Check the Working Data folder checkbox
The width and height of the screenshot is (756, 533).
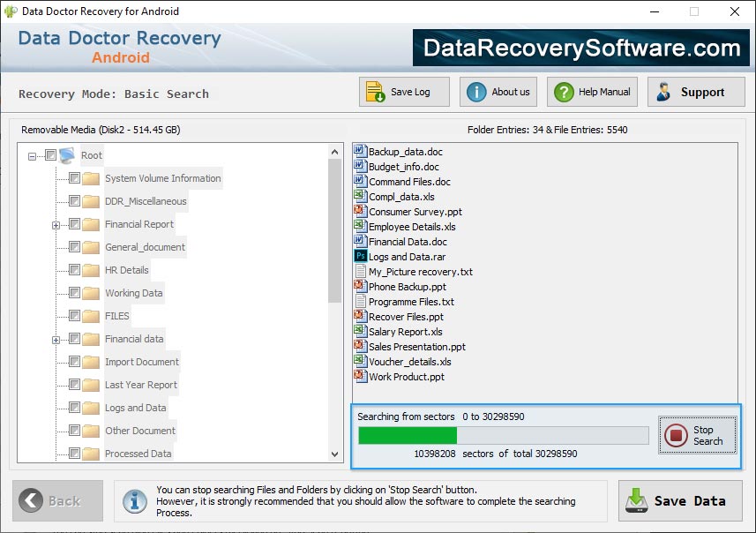pos(74,292)
